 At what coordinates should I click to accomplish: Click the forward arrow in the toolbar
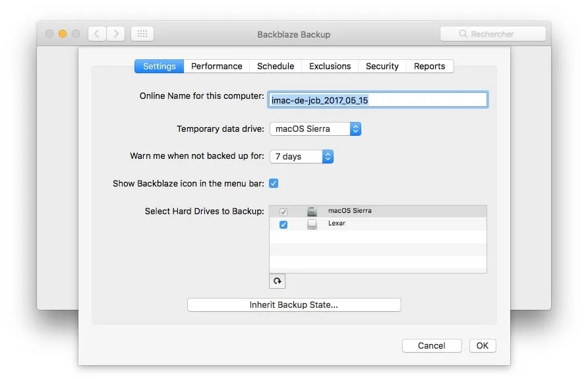click(116, 34)
